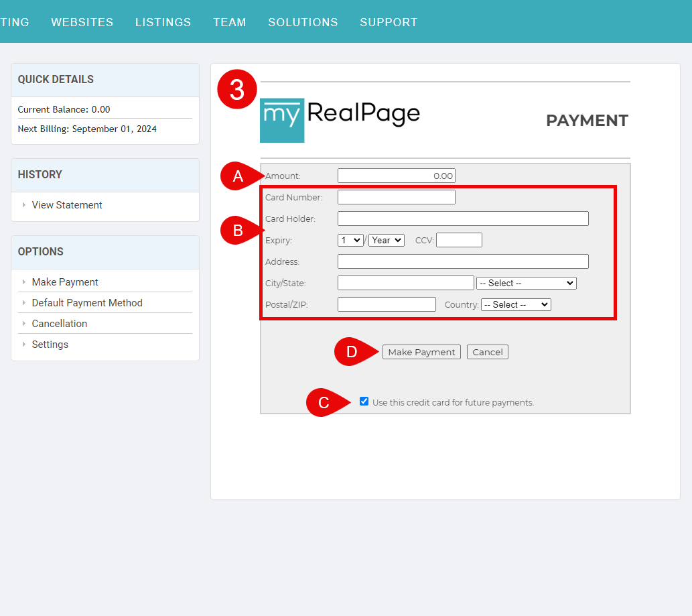Uncheck use this credit card for future payments
This screenshot has width=692, height=616.
[x=364, y=402]
